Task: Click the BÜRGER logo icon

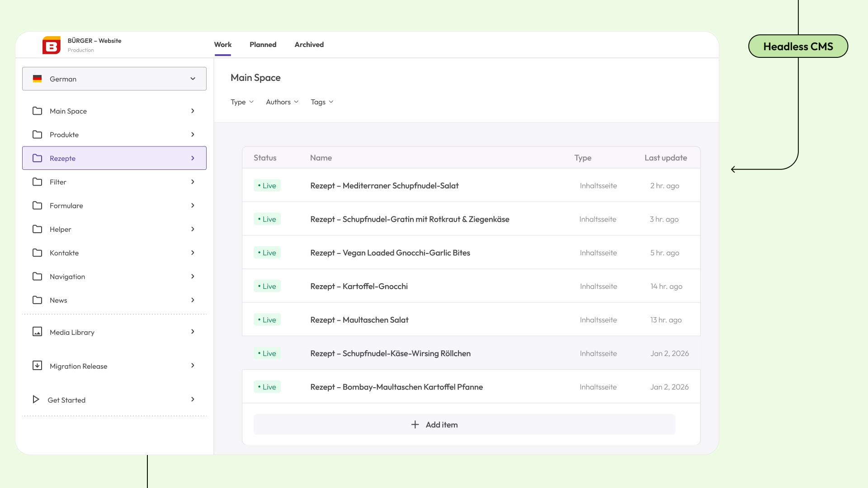Action: [x=51, y=45]
